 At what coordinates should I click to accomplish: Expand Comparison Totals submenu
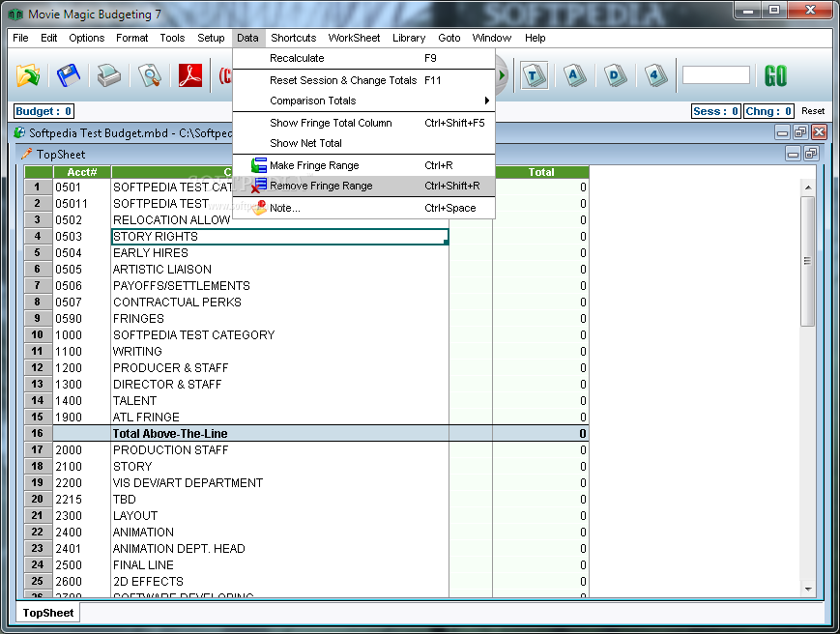(x=363, y=101)
